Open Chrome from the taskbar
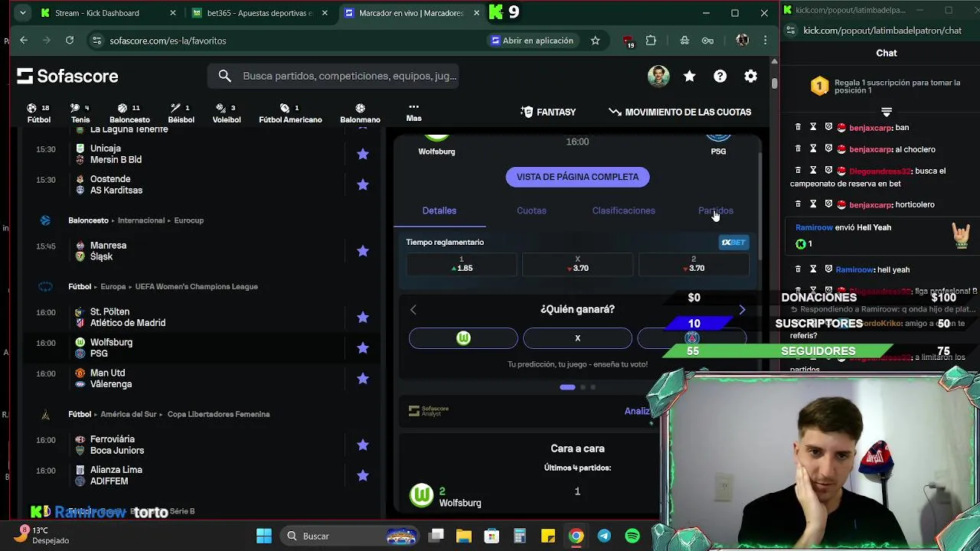This screenshot has width=980, height=551. point(576,536)
